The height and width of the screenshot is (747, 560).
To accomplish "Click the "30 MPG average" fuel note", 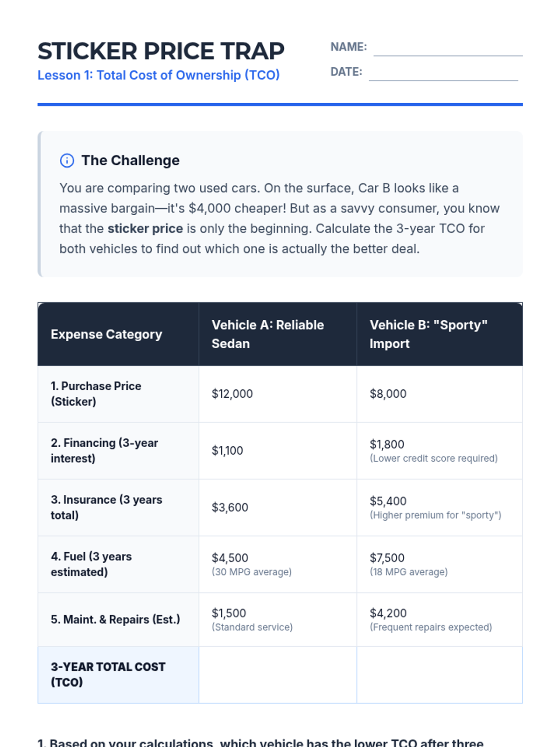I will 252,572.
